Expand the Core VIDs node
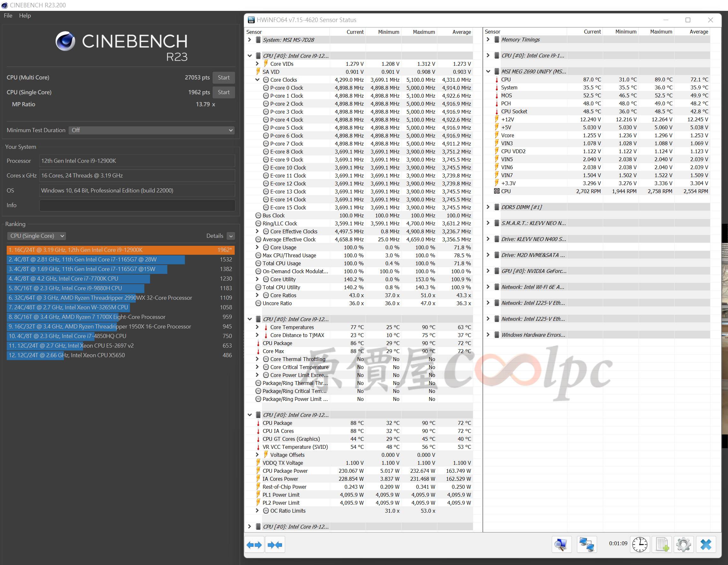Screen dimensions: 728x565 pos(257,63)
